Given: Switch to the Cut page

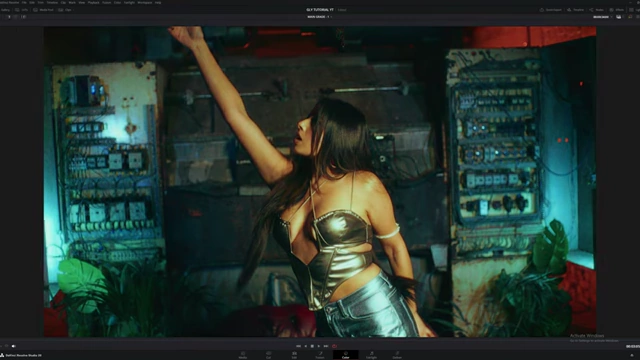Looking at the screenshot, I should coord(268,355).
